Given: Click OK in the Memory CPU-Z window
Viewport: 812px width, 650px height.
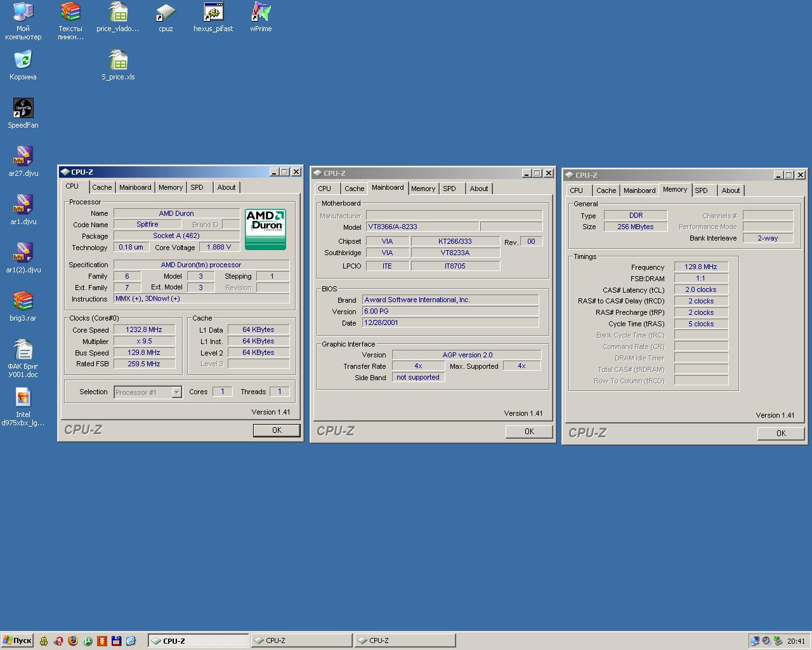Looking at the screenshot, I should click(781, 433).
